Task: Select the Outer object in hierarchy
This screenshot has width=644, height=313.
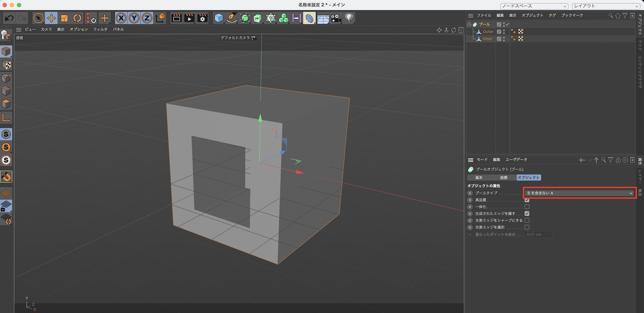Action: tap(488, 32)
